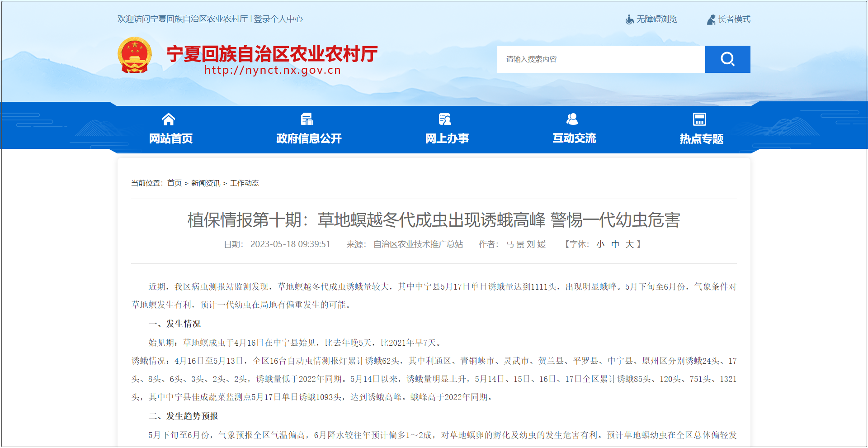
Task: Click the 登录个人中心 login link
Action: (x=278, y=19)
